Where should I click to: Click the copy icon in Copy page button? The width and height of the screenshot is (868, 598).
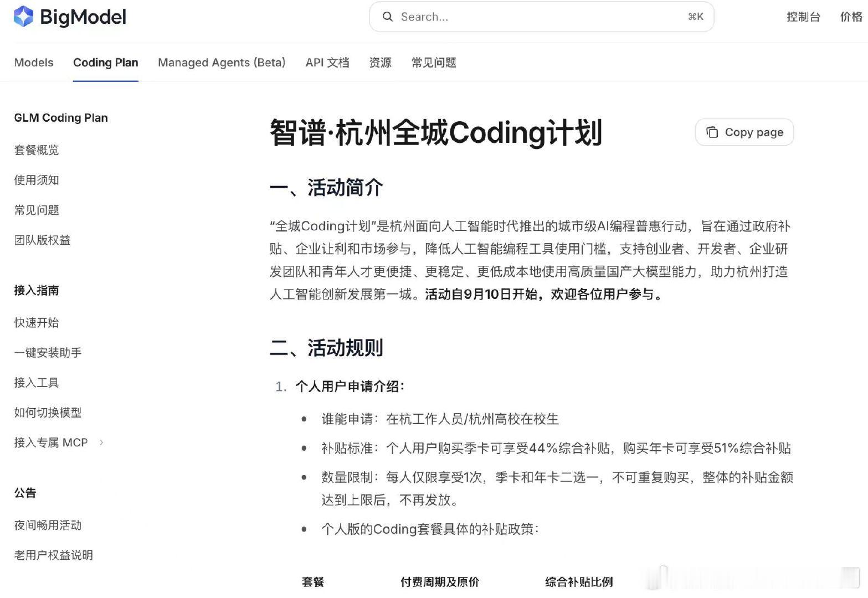pyautogui.click(x=712, y=132)
